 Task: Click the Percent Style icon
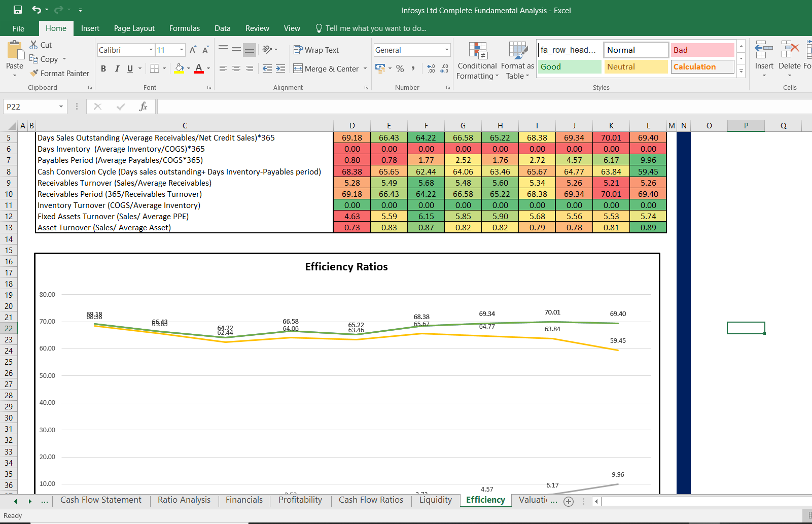coord(400,68)
